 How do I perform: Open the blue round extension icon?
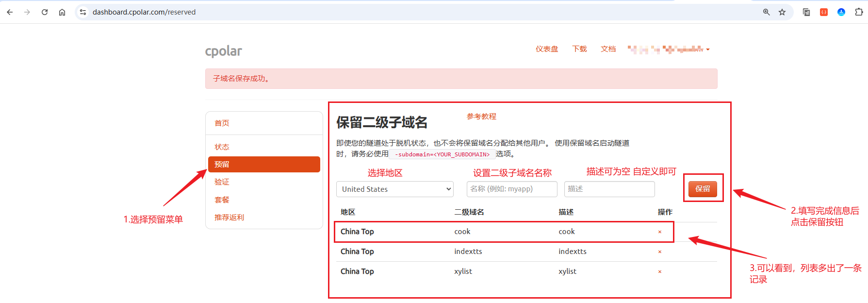click(841, 12)
